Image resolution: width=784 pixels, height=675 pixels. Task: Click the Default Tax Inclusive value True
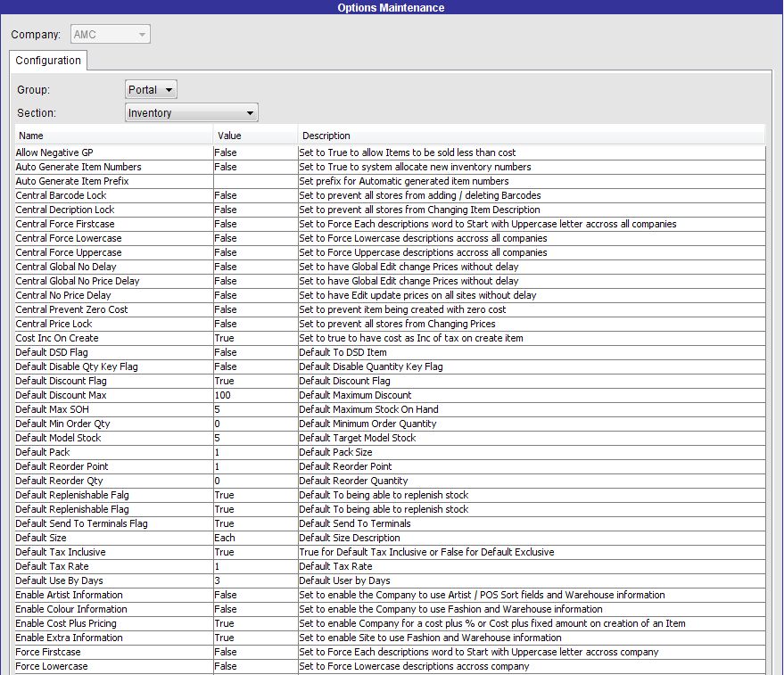[x=255, y=552]
